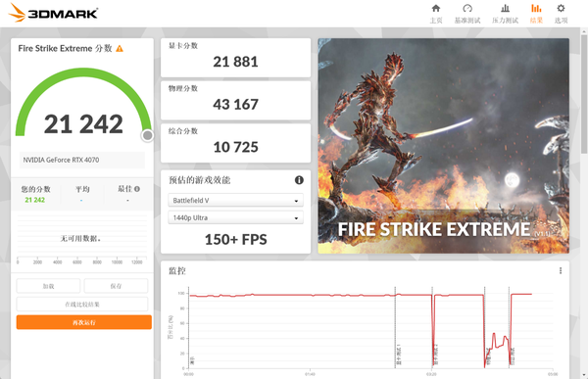Click the Load (加载) button

(x=48, y=286)
